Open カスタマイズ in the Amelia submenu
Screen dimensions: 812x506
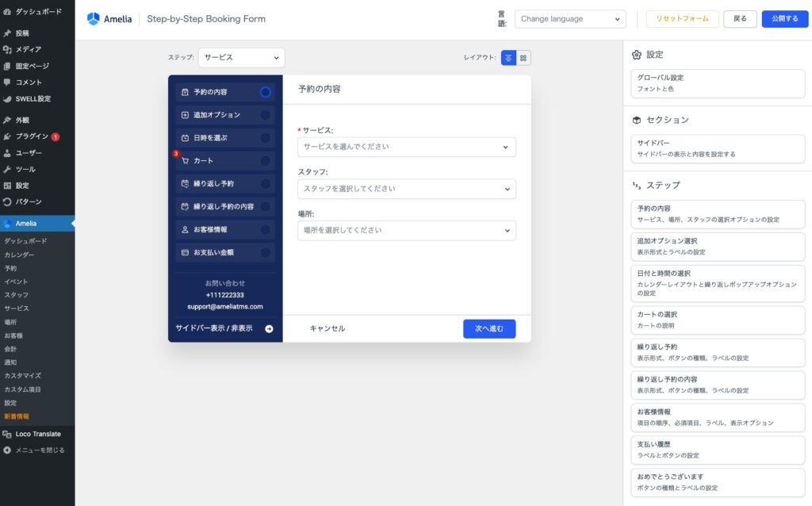[22, 376]
